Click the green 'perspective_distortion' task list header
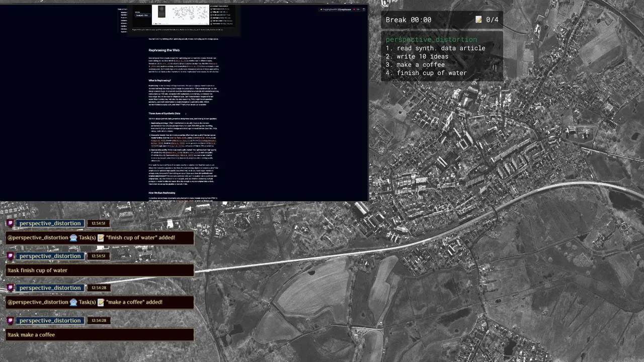644x362 pixels. [431, 40]
